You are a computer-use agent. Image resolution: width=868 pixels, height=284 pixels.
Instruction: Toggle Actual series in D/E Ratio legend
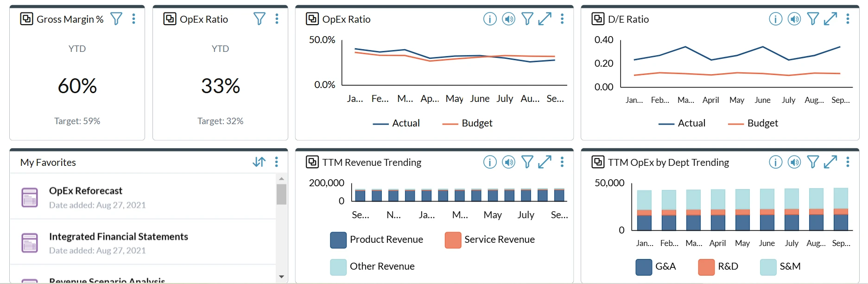point(682,123)
